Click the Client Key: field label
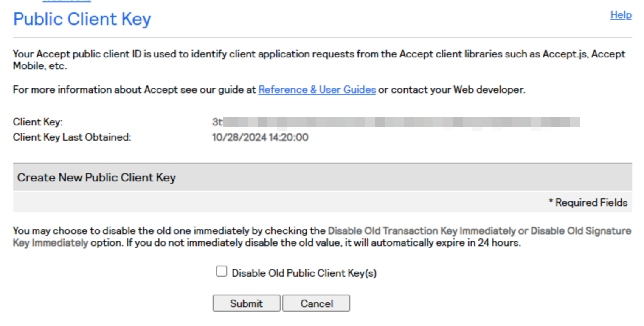This screenshot has height=326, width=644. pyautogui.click(x=38, y=122)
